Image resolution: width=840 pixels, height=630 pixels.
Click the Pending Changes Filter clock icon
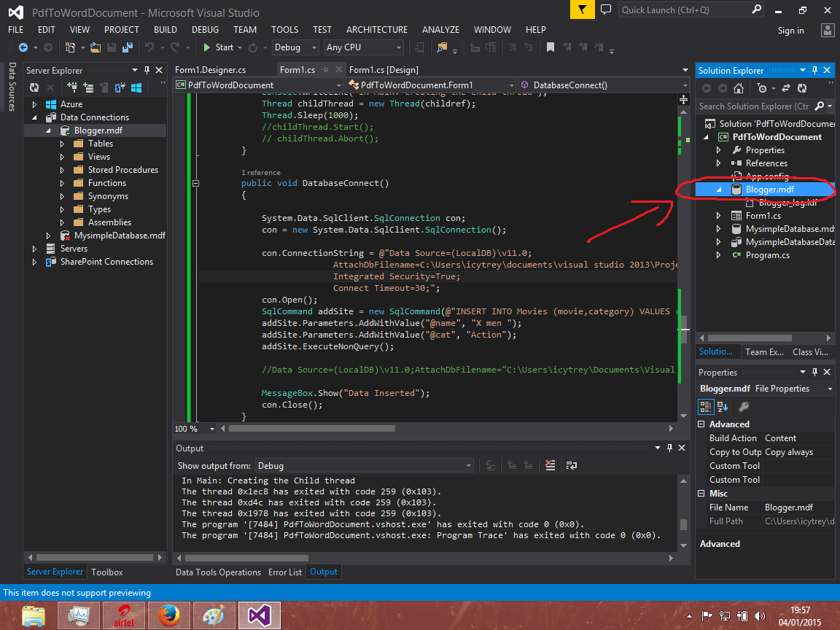(762, 88)
